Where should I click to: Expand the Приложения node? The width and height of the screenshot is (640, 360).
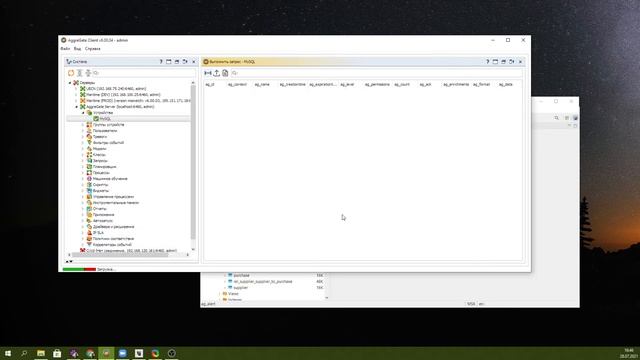(x=83, y=215)
